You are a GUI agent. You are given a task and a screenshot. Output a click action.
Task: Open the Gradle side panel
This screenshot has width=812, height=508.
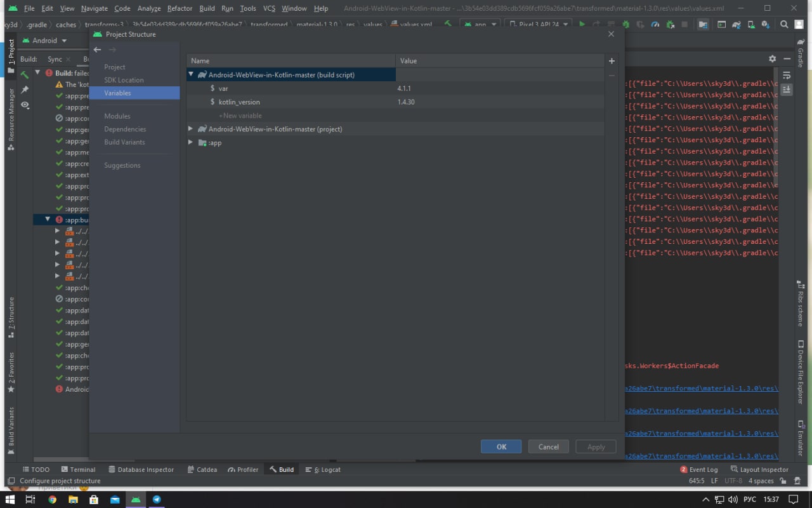click(x=801, y=53)
